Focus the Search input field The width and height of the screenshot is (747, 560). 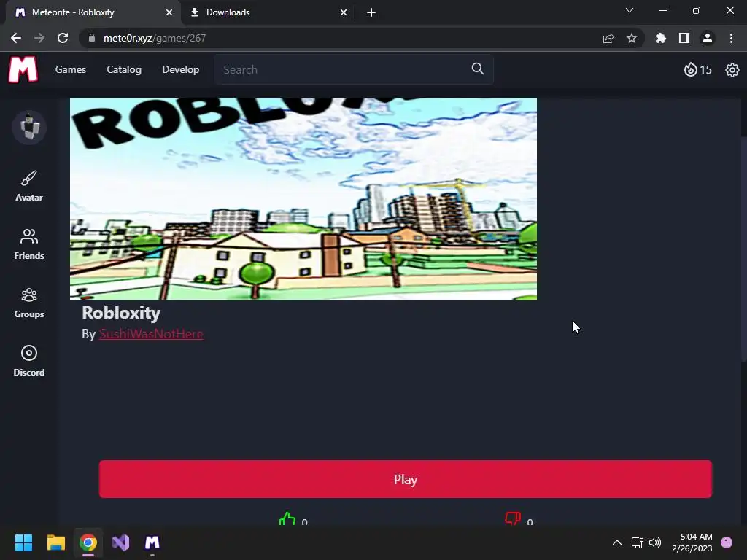pos(354,69)
